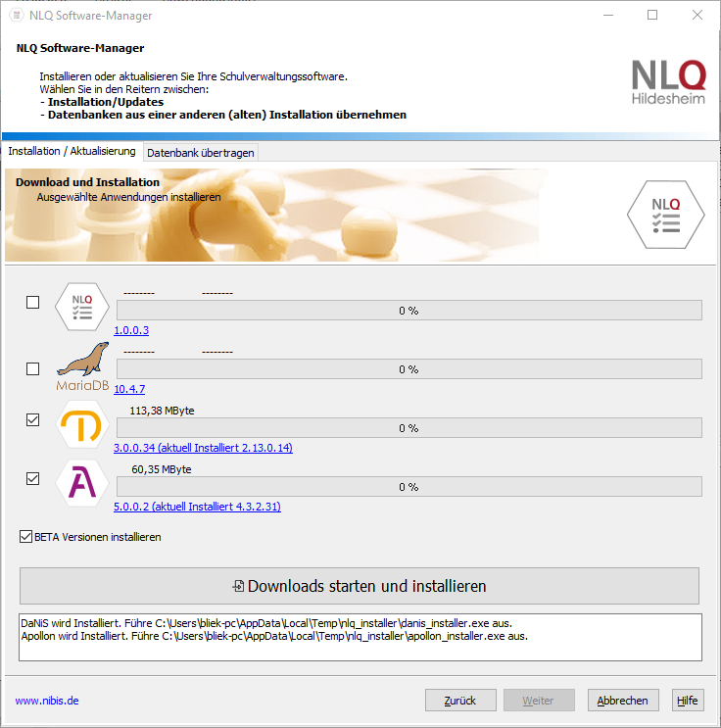Viewport: 721px width, 728px height.
Task: Open the 10.4.7 version link
Action: coord(129,389)
